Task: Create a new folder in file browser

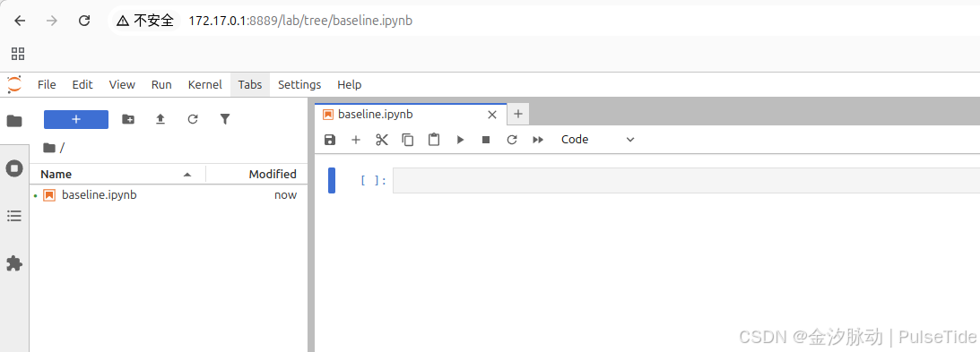Action: coord(128,119)
